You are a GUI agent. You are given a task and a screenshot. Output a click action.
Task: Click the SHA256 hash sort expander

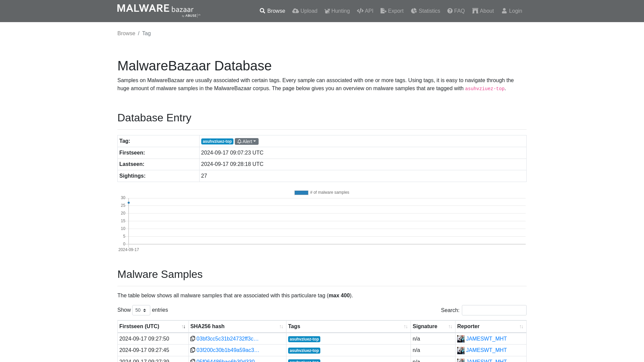click(x=281, y=326)
